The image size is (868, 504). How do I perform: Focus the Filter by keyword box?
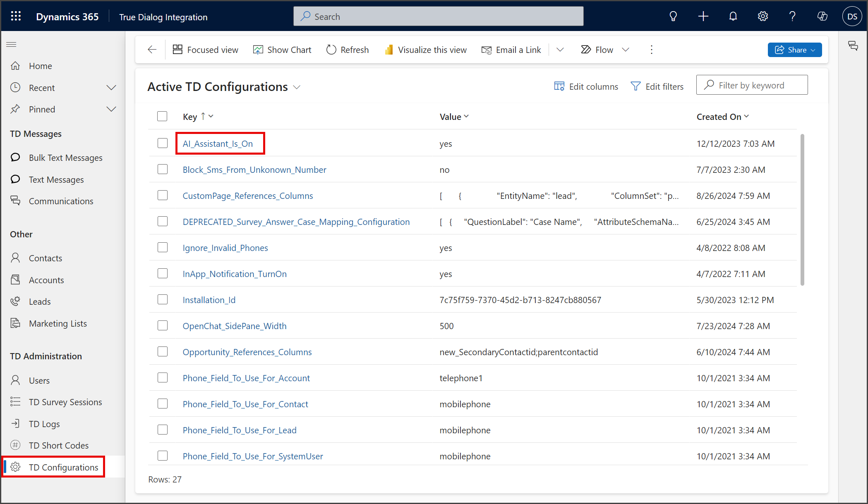click(752, 85)
